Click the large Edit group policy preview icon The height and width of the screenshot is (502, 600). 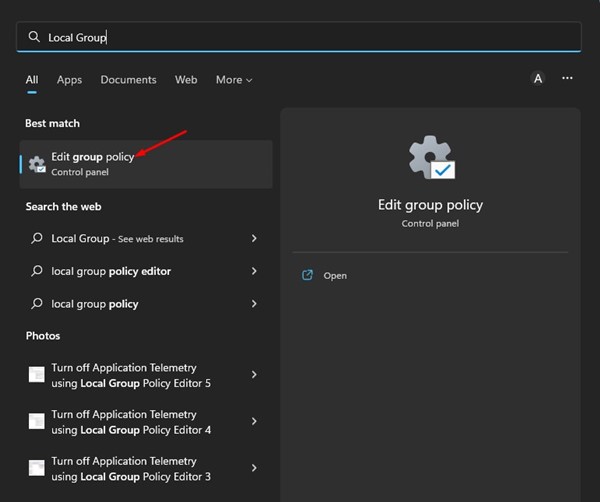[431, 159]
